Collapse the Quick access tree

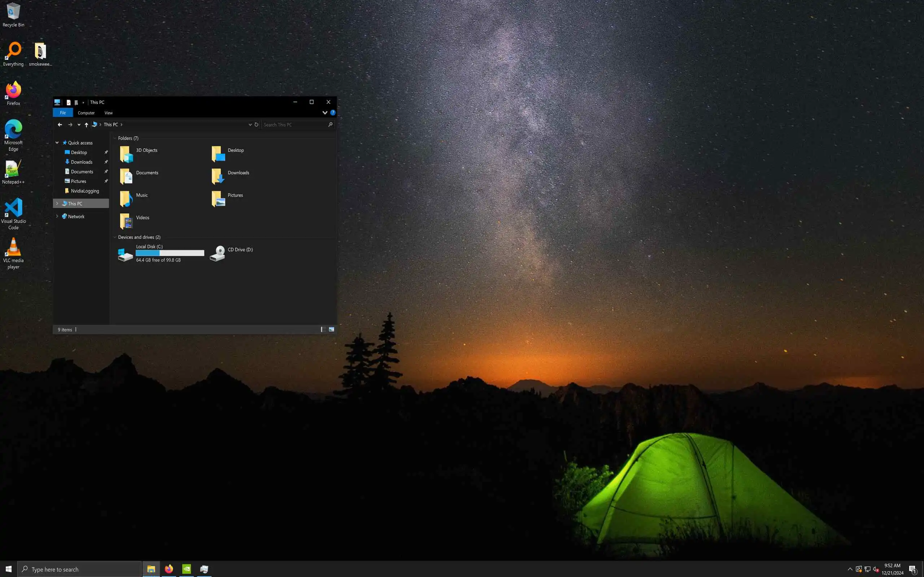[x=57, y=143]
